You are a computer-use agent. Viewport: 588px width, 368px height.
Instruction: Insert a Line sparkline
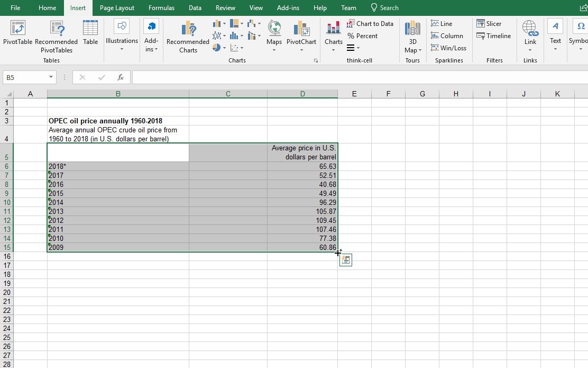(442, 24)
